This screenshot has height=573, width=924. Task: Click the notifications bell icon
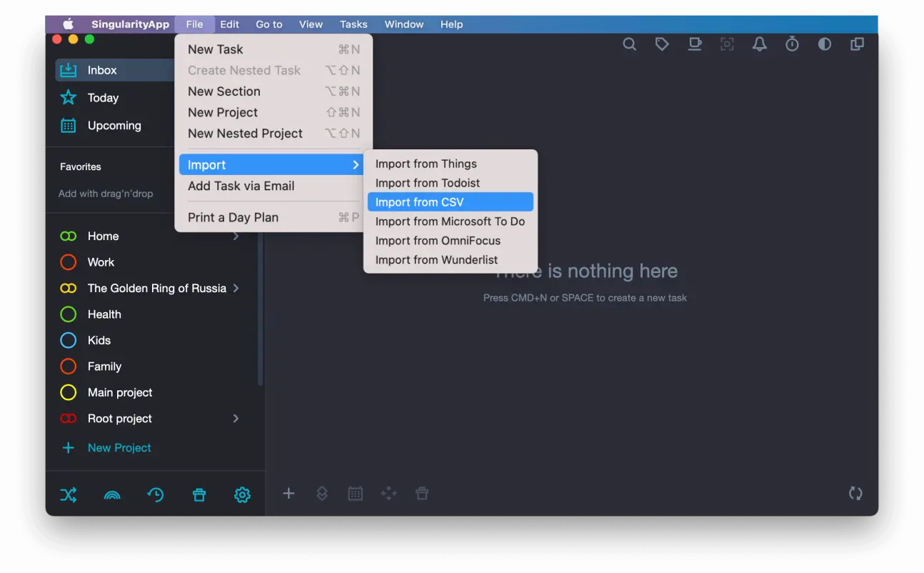760,44
